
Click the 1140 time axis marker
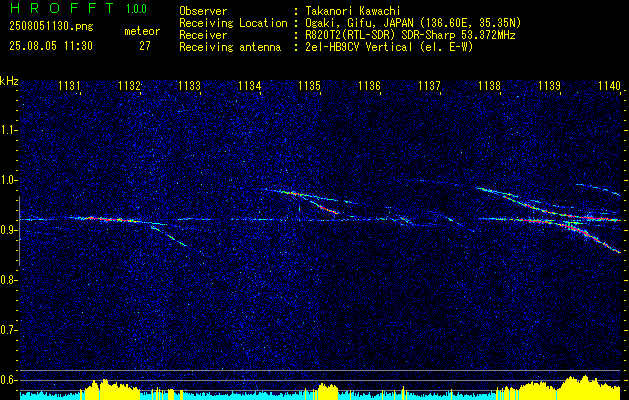[x=609, y=85]
